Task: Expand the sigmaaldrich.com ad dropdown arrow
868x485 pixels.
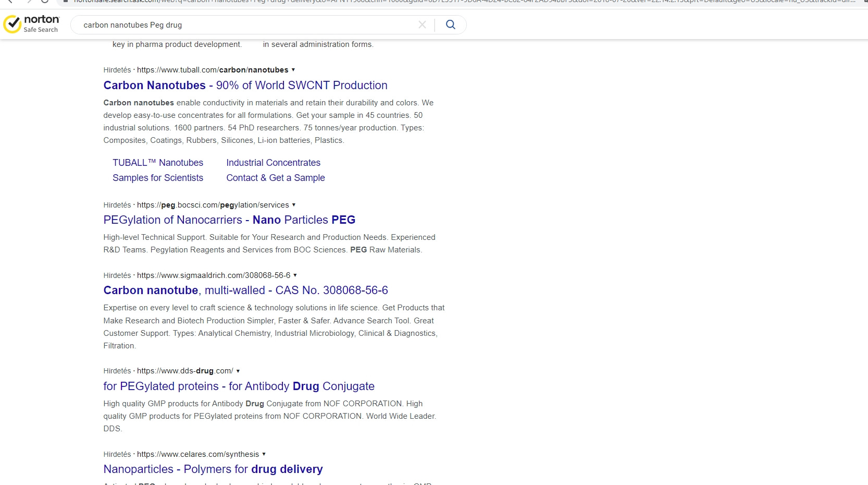Action: coord(295,275)
